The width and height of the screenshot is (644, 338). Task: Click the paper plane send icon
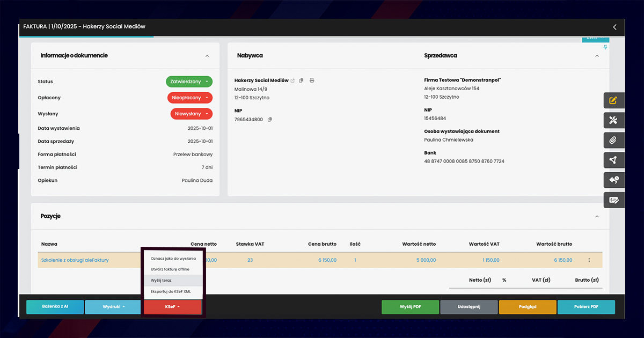613,160
